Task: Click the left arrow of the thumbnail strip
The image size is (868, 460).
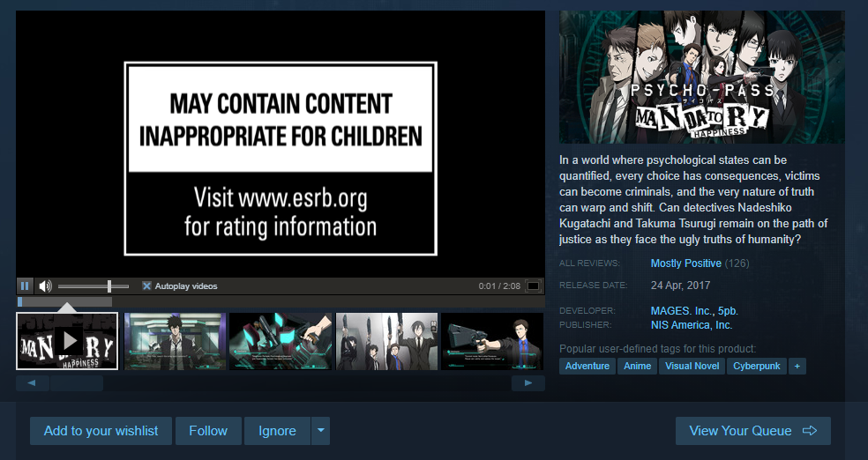Action: point(32,383)
